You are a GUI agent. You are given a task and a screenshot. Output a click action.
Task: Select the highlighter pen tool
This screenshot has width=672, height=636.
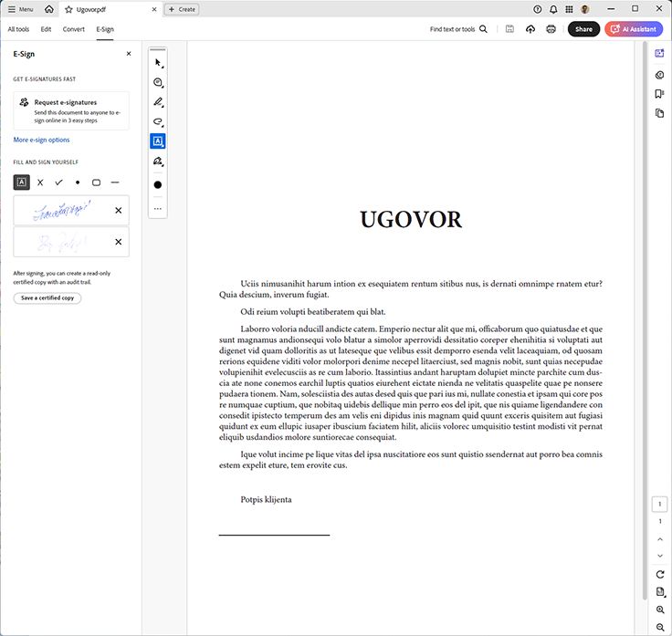tap(158, 102)
